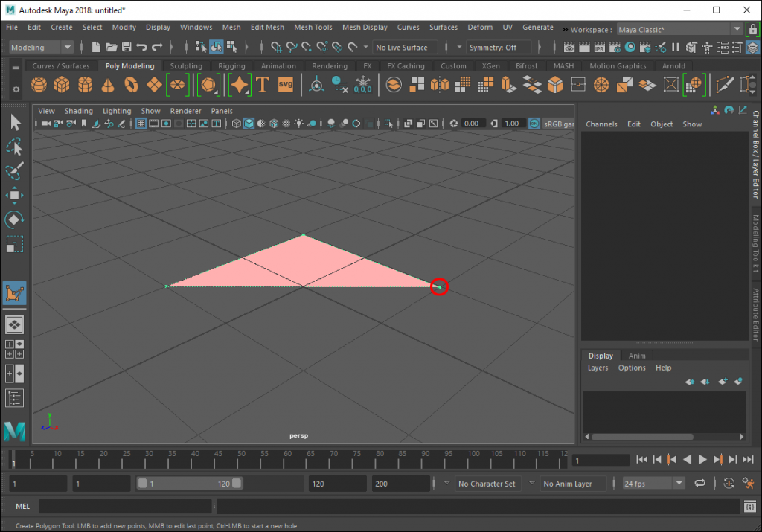Open the Mesh Tools menu
Viewport: 762px width, 532px height.
313,28
